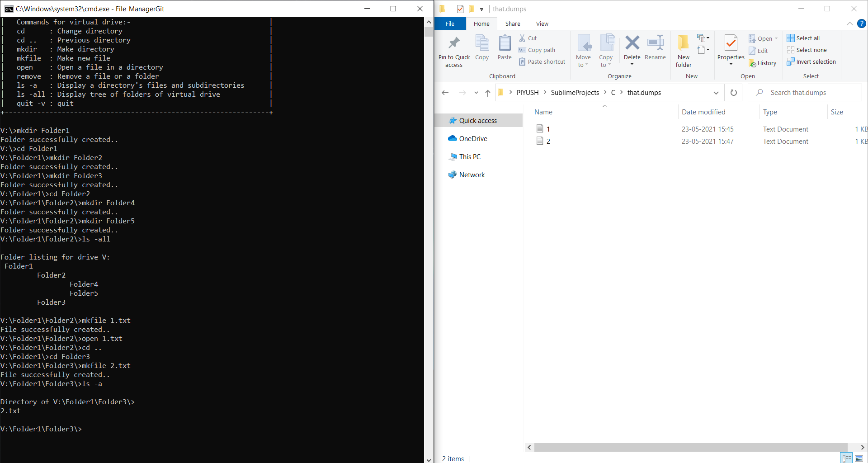Viewport: 868px width, 463px height.
Task: Create a New folder from the ribbon
Action: click(x=684, y=52)
